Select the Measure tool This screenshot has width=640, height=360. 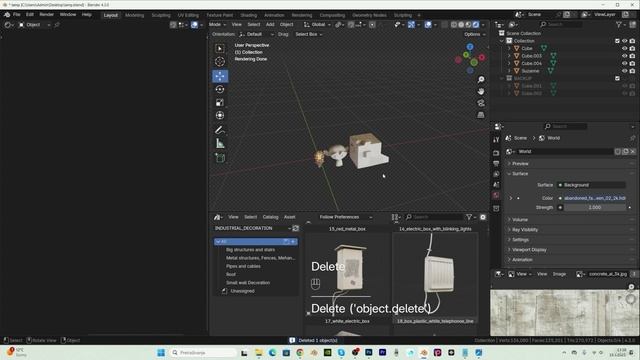pos(220,144)
